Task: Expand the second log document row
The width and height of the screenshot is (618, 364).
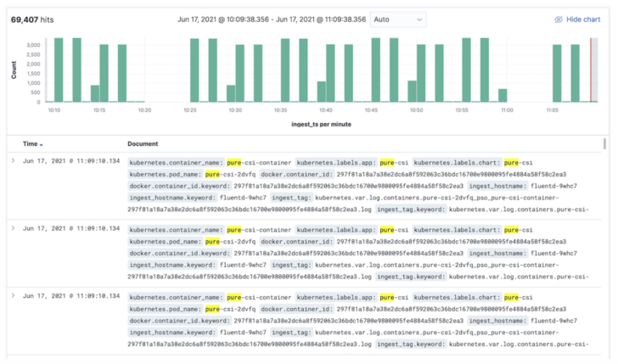Action: pos(14,228)
